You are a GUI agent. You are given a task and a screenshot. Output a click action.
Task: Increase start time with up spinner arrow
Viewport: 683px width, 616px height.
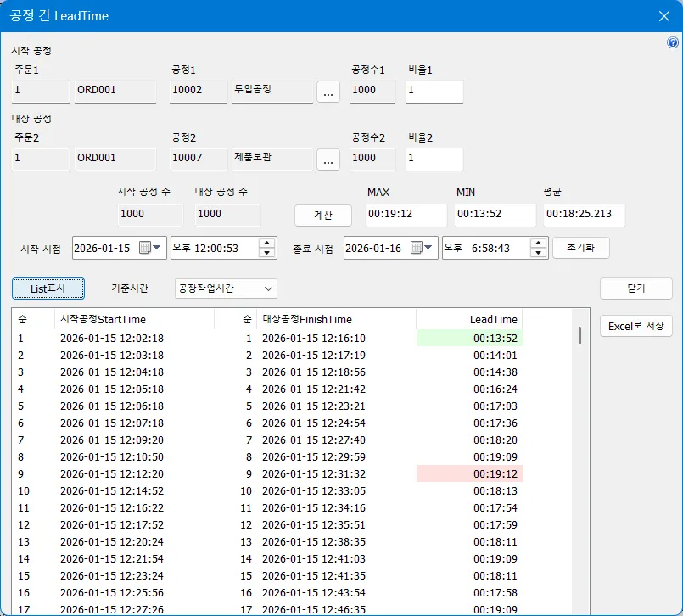[x=267, y=243]
